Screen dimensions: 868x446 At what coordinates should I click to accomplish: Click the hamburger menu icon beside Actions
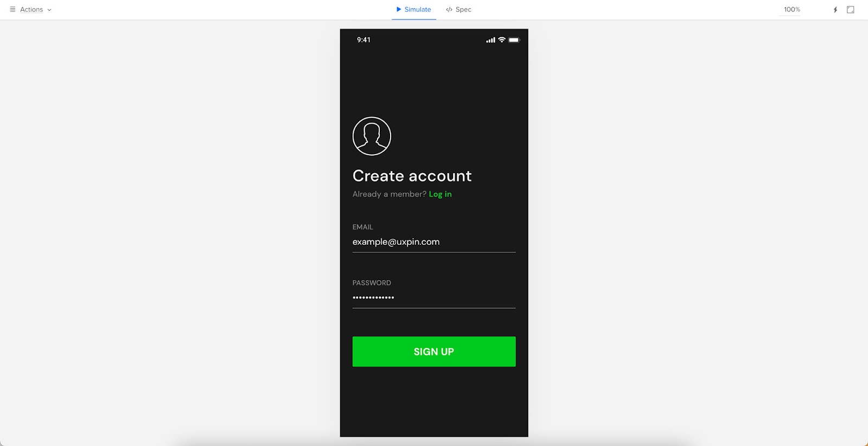[12, 9]
